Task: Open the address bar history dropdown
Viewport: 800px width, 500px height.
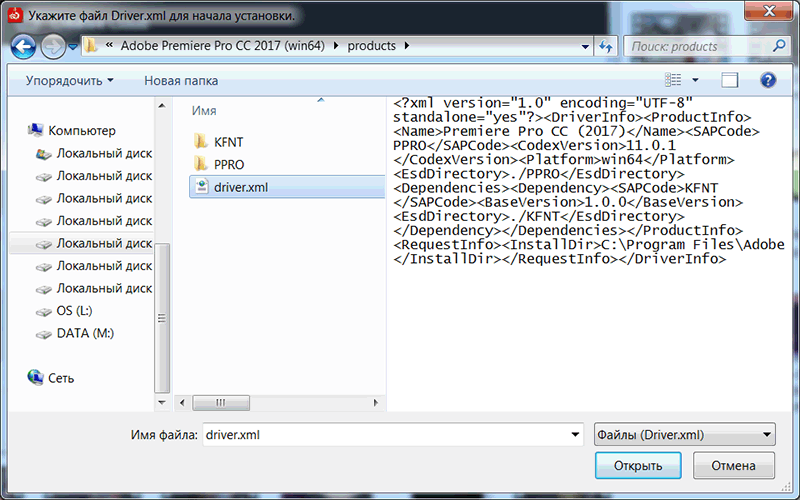Action: coord(585,46)
